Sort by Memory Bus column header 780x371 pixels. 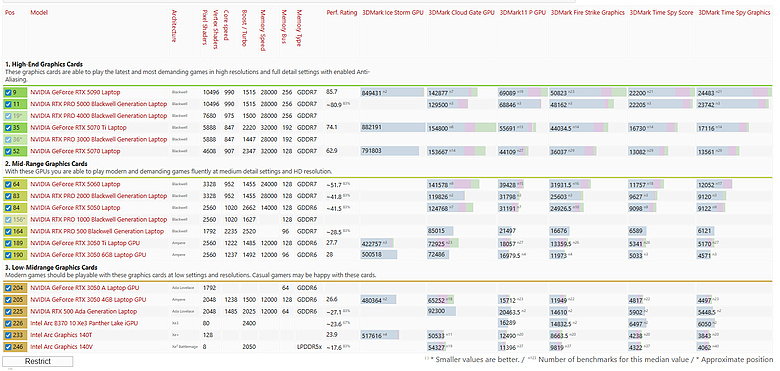pos(284,27)
